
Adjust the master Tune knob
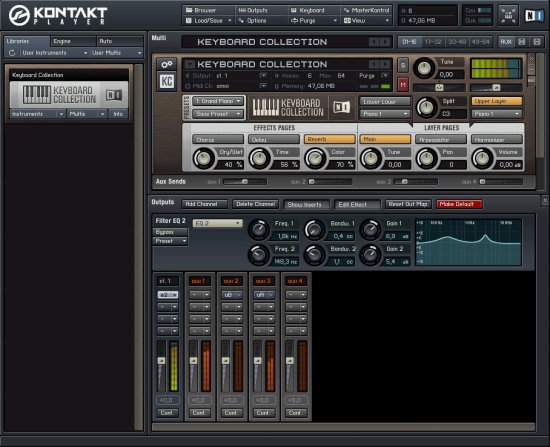tap(424, 68)
